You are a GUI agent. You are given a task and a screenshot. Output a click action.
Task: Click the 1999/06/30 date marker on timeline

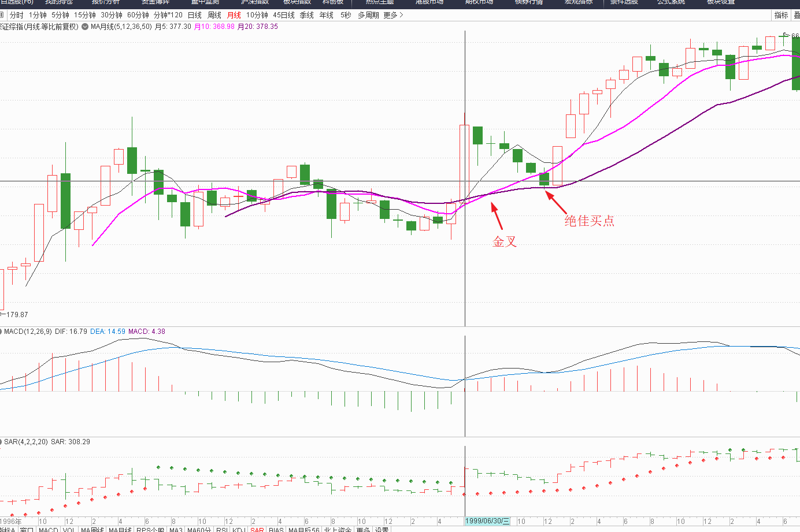[x=488, y=521]
